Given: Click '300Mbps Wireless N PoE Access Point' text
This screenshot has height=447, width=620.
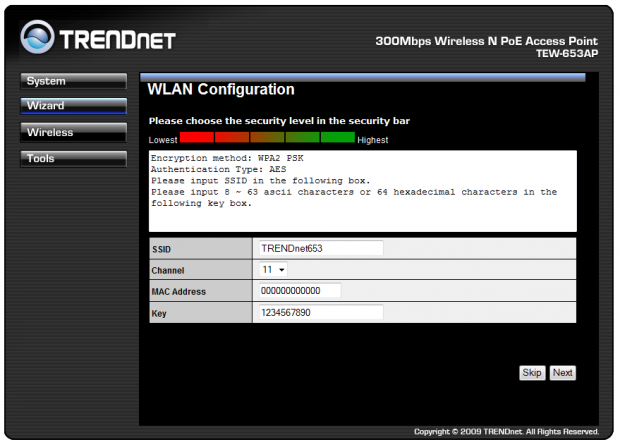Looking at the screenshot, I should tap(487, 41).
